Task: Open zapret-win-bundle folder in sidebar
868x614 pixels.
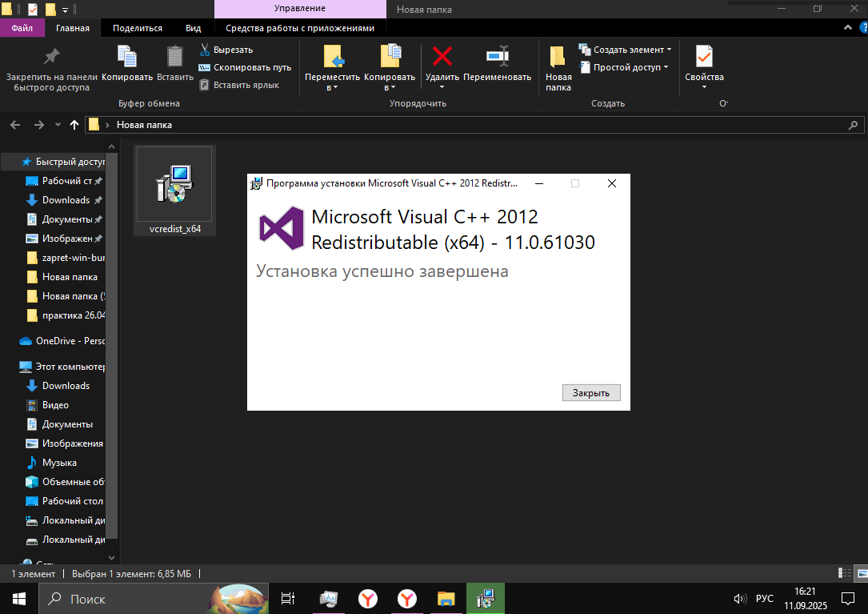Action: coord(66,258)
